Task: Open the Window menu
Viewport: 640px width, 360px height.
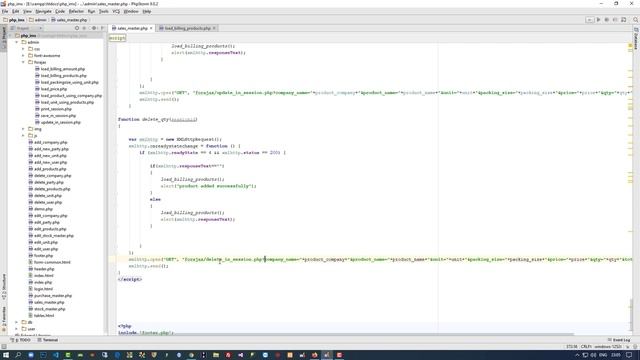Action: click(131, 11)
